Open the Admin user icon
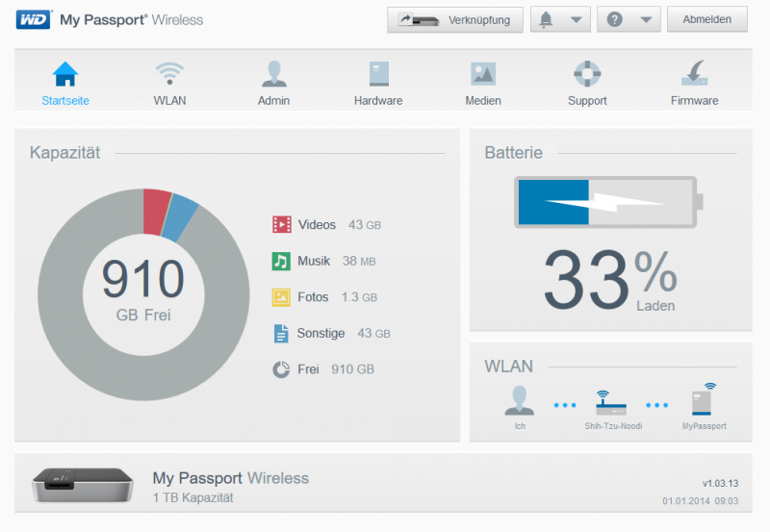This screenshot has width=770, height=532. (274, 74)
